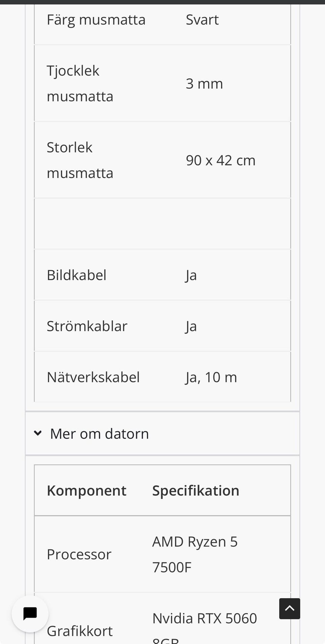Image resolution: width=325 pixels, height=644 pixels.
Task: Click the AMD Ryzen 5 7500F value
Action: click(195, 555)
